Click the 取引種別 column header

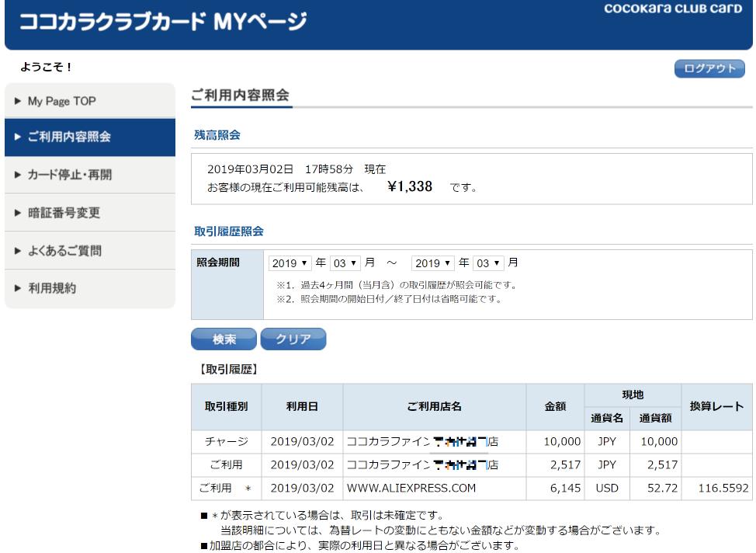tap(227, 407)
